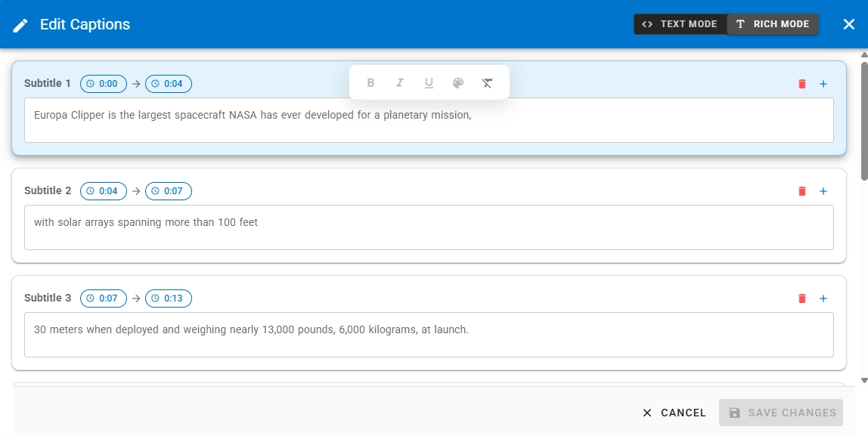Image resolution: width=868 pixels, height=436 pixels.
Task: Switch to Rich Mode
Action: pyautogui.click(x=773, y=24)
